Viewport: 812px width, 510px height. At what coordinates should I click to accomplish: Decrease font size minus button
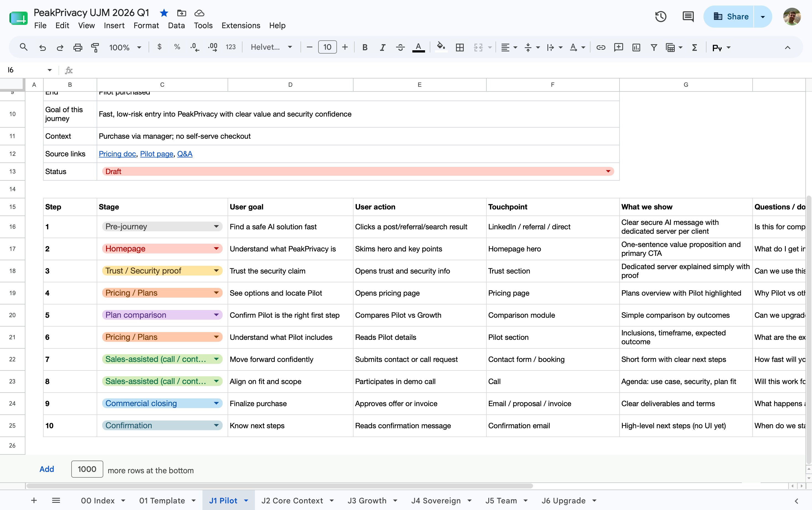tap(309, 47)
